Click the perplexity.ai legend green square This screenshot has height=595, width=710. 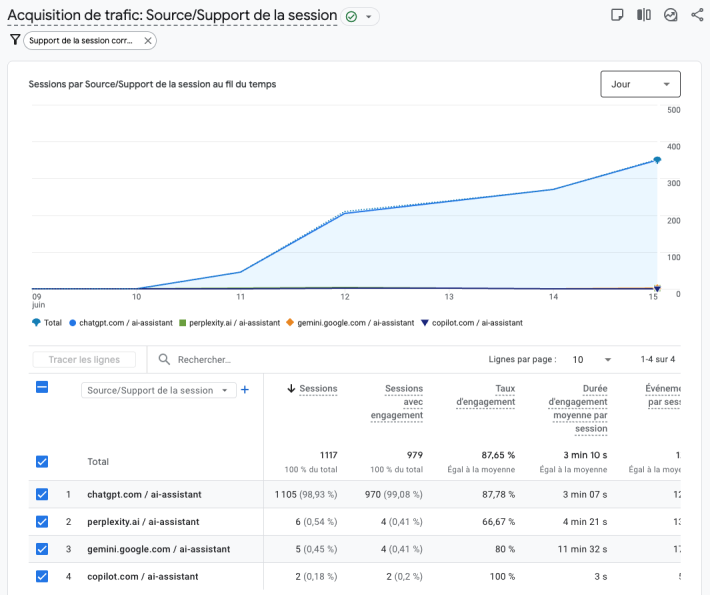click(x=182, y=323)
